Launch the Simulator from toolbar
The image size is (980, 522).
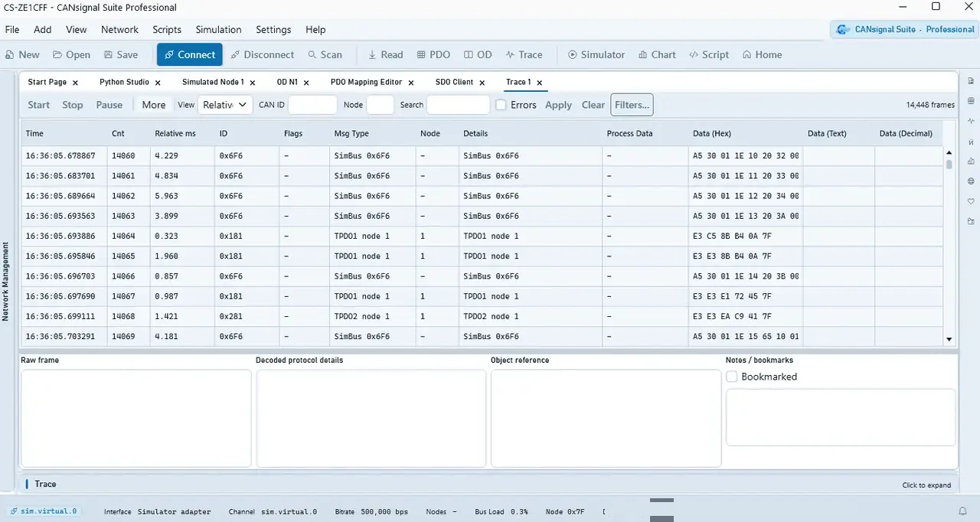(x=596, y=54)
